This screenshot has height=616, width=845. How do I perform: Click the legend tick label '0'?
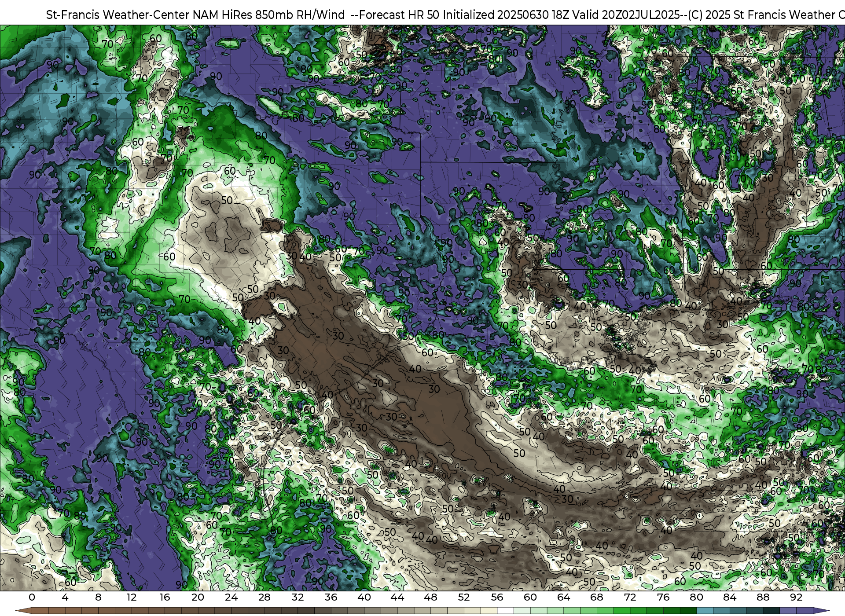pyautogui.click(x=32, y=597)
